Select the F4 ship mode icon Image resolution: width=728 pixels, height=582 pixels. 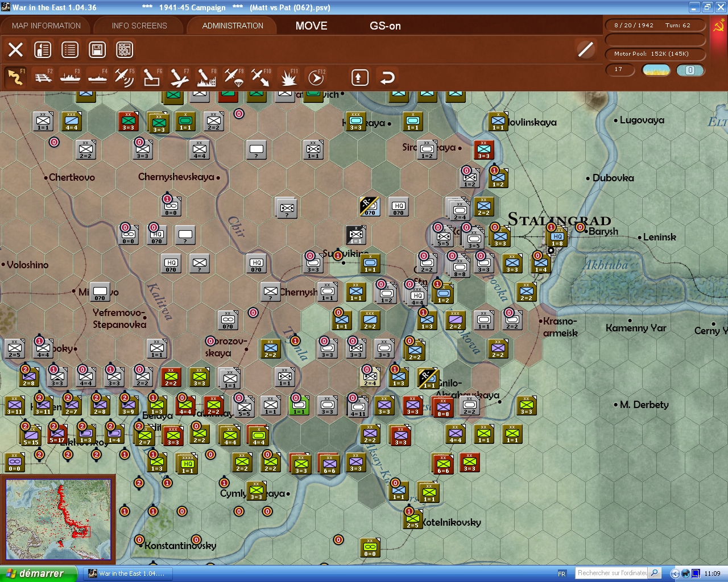[97, 77]
